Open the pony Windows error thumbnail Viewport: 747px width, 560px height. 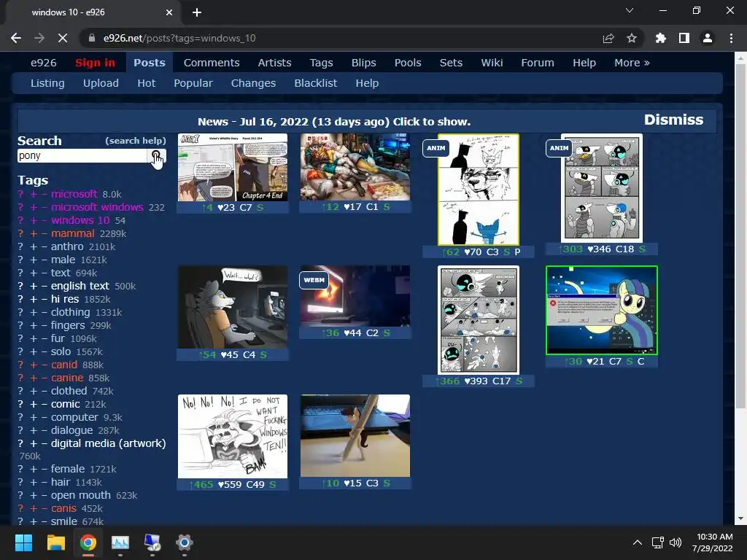pos(602,311)
